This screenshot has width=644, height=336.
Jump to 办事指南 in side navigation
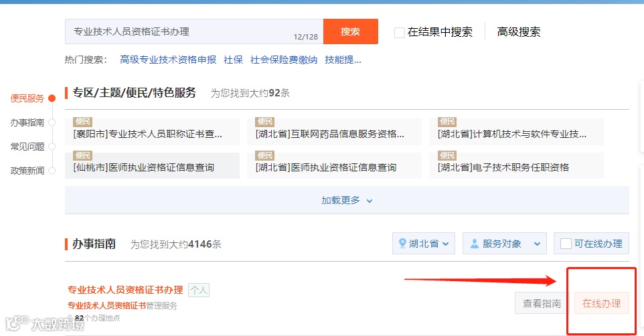[27, 122]
